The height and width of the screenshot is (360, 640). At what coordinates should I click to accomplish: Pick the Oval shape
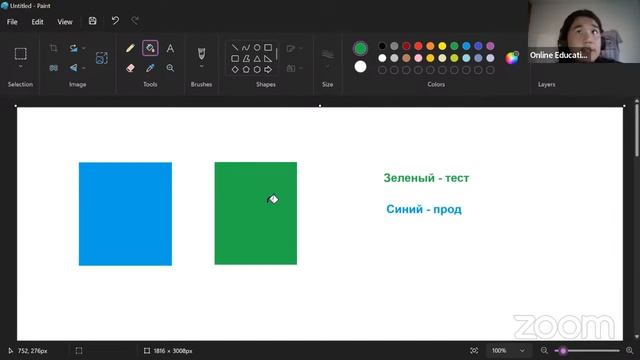coord(257,48)
